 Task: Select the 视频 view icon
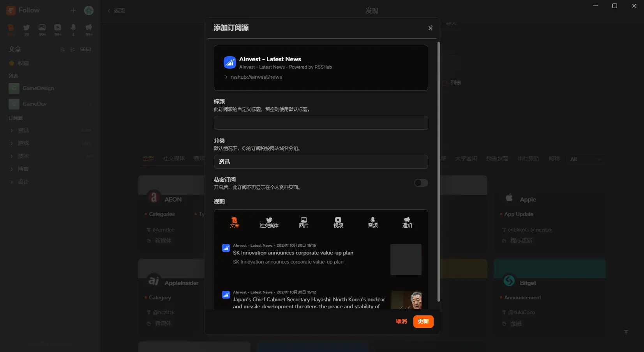(338, 223)
